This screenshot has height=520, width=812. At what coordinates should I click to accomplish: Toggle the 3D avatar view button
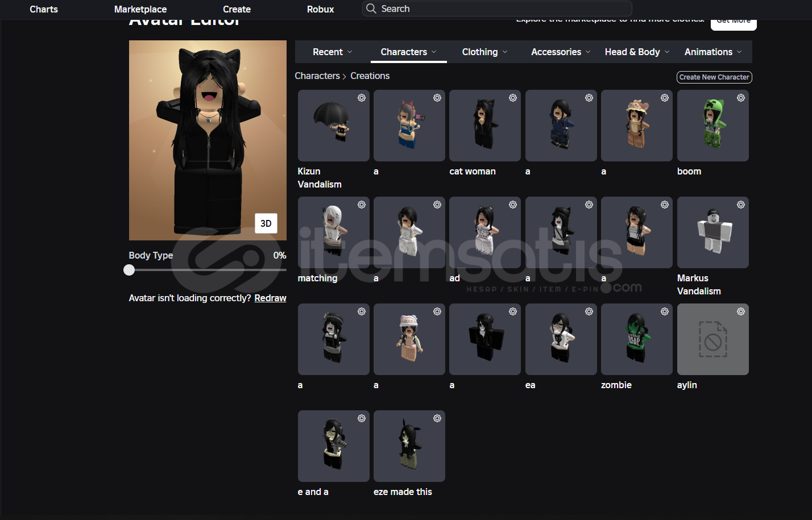tap(266, 223)
